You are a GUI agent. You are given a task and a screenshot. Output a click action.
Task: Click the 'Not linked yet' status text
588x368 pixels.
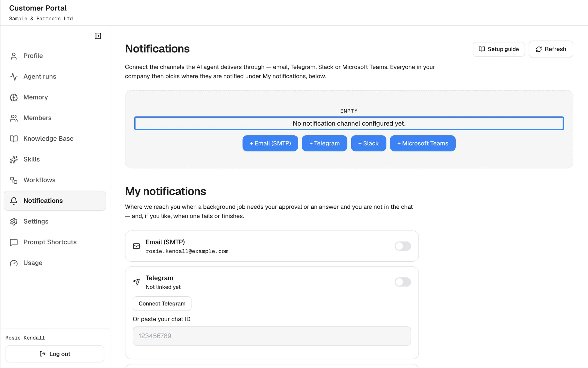pyautogui.click(x=163, y=287)
